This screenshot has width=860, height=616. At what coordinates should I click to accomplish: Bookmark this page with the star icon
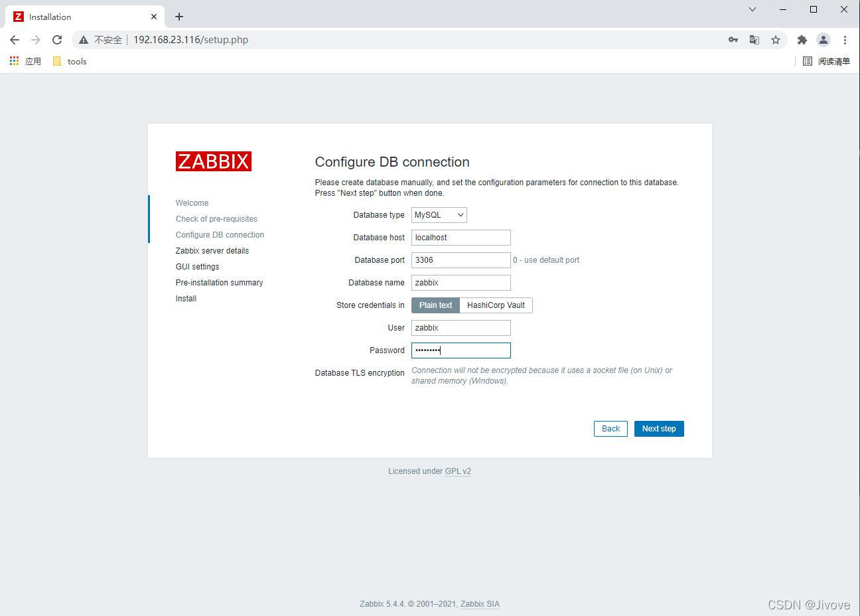(776, 40)
